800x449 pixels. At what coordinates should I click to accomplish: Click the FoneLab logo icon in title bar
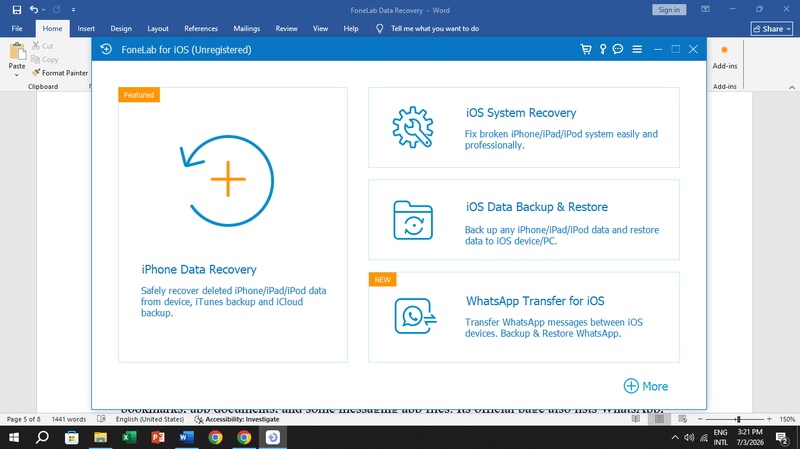pyautogui.click(x=106, y=49)
